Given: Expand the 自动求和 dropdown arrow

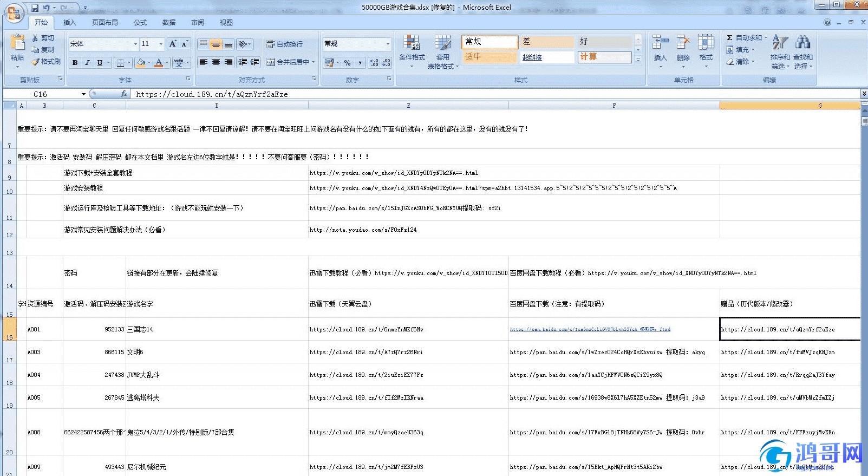Looking at the screenshot, I should pos(766,38).
